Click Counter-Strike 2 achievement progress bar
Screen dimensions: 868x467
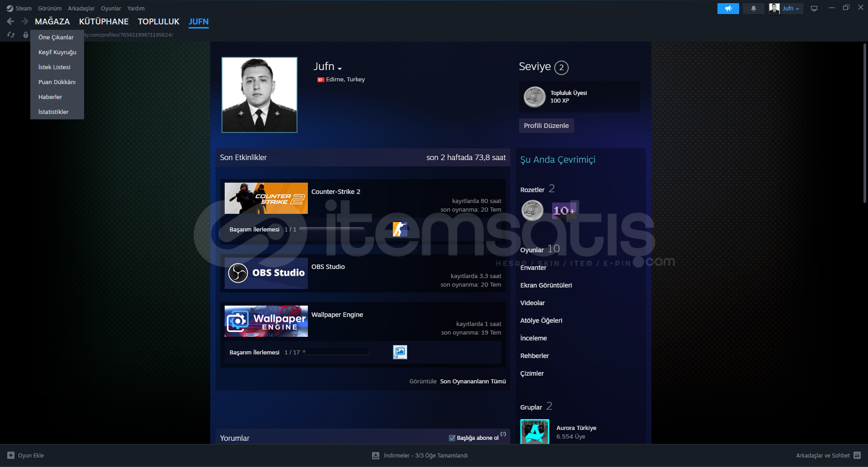click(x=332, y=229)
